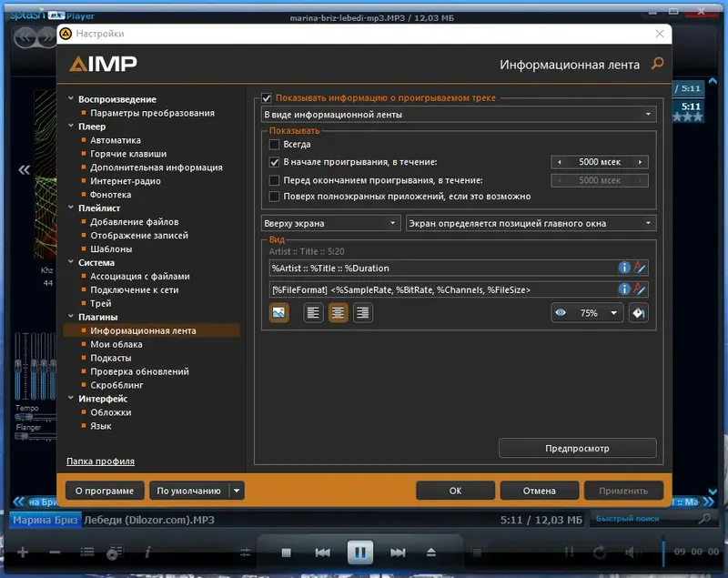Enable 'Поверх полноэкранных приложений' checkbox

coord(274,197)
